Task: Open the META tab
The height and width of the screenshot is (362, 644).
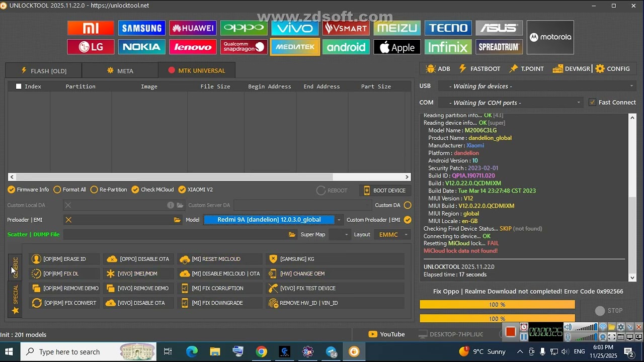Action: [120, 70]
